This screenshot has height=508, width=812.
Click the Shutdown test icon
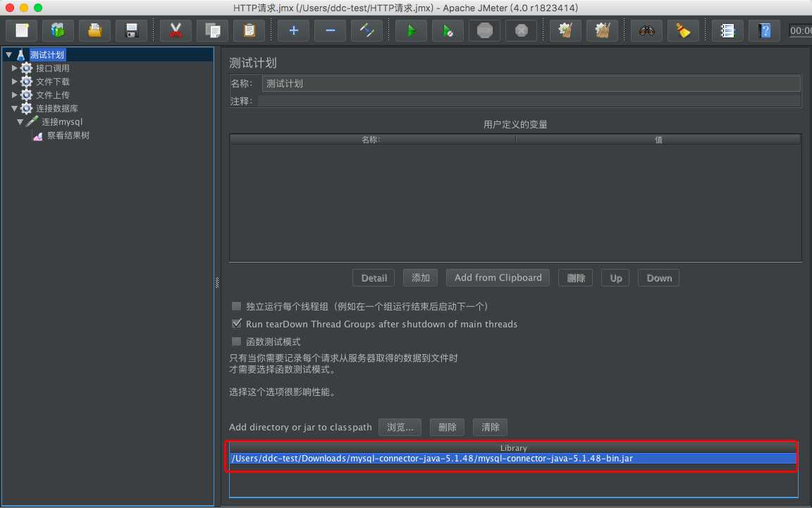tap(522, 30)
